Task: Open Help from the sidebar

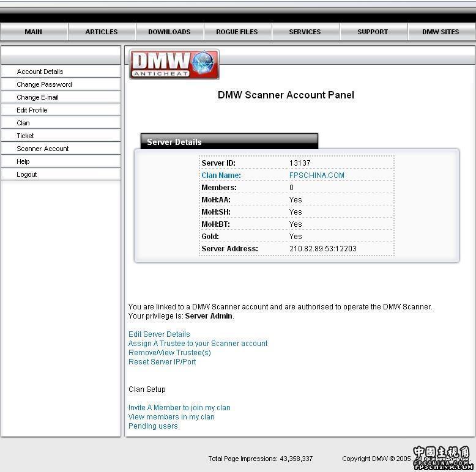Action: point(61,161)
